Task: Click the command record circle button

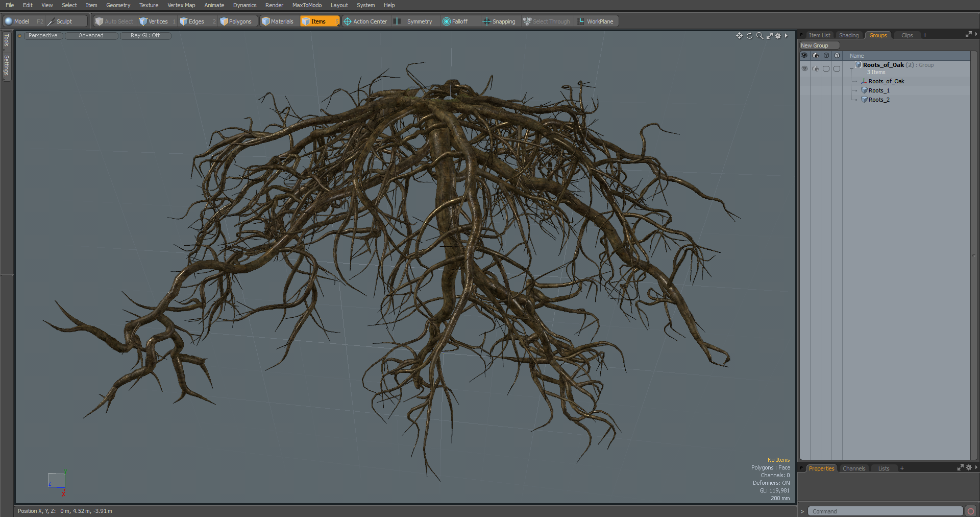Action: [971, 511]
